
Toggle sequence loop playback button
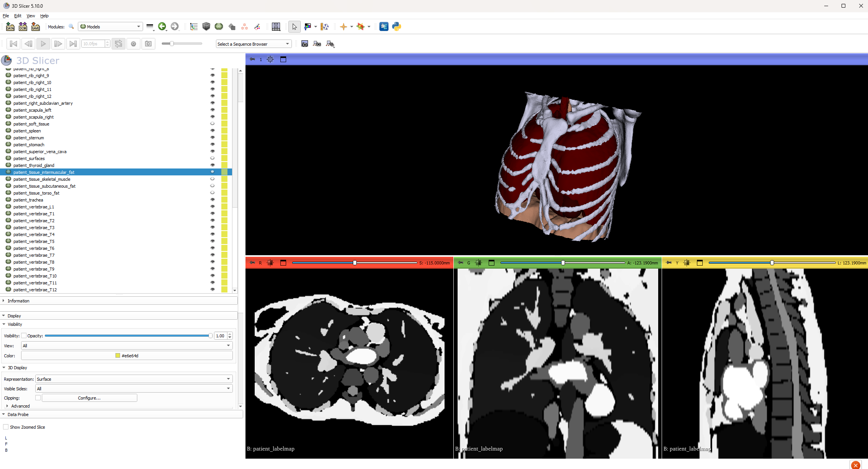(119, 44)
